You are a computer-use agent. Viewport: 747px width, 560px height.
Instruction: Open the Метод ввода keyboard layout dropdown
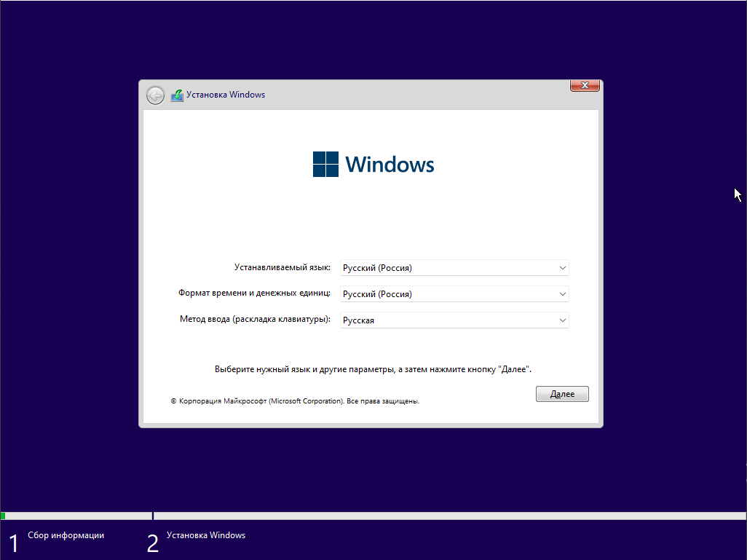(454, 320)
